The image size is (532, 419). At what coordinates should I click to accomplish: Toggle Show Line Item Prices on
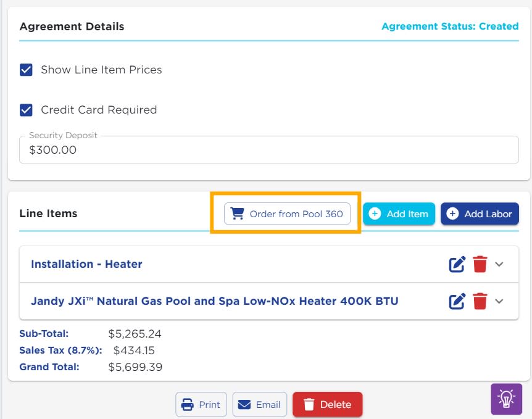click(26, 70)
